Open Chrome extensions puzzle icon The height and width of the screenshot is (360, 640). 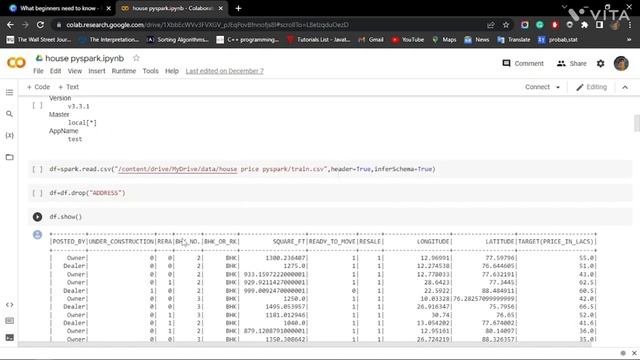(x=584, y=25)
